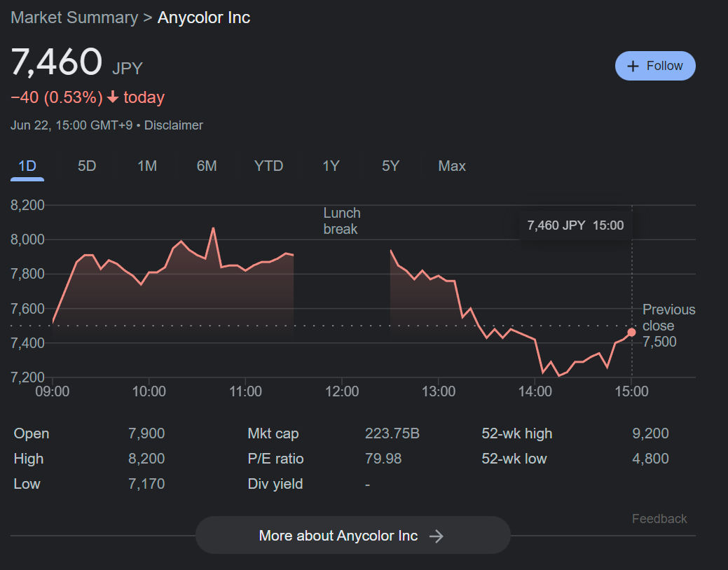Click the Follow button
The width and height of the screenshot is (728, 570).
pos(655,66)
